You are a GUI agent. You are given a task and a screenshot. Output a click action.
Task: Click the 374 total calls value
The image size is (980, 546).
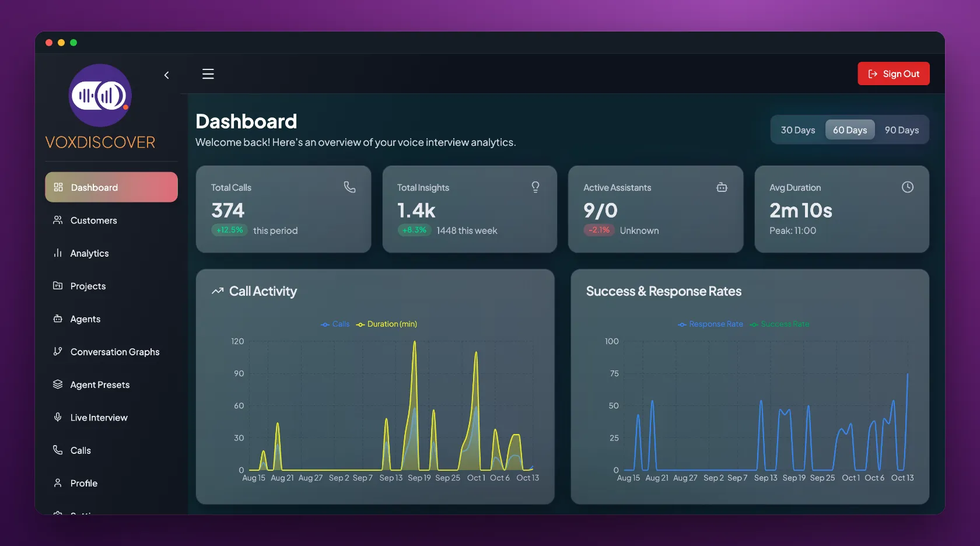tap(228, 211)
